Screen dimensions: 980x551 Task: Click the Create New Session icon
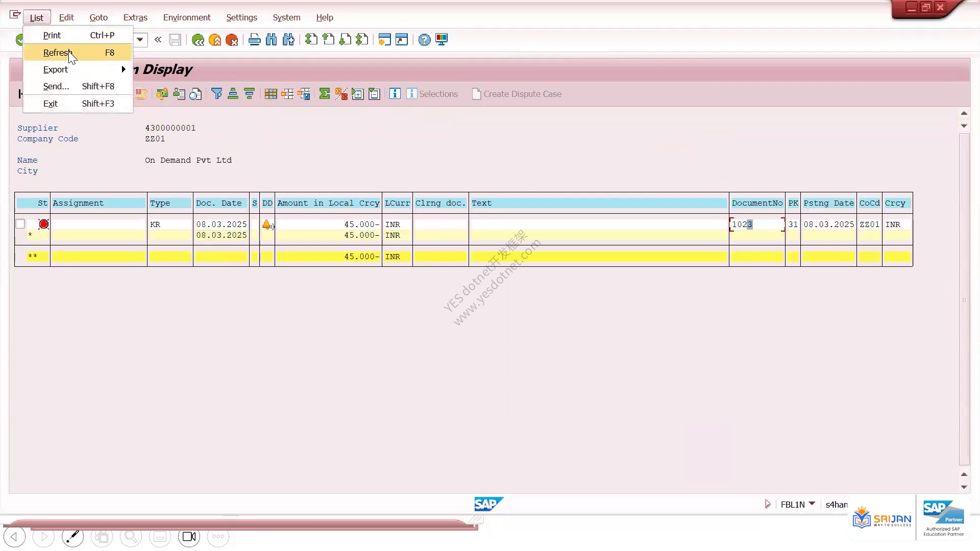tap(384, 40)
